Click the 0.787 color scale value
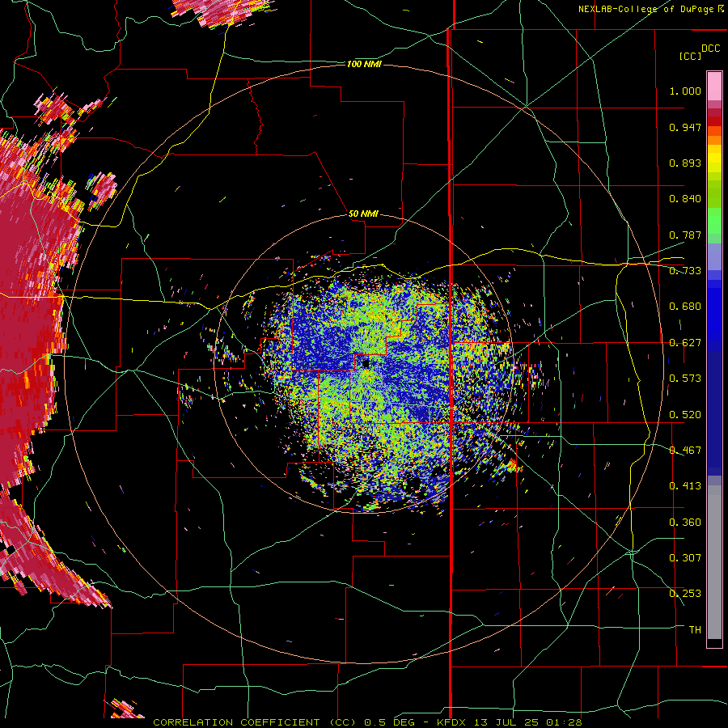This screenshot has height=728, width=728. (685, 235)
